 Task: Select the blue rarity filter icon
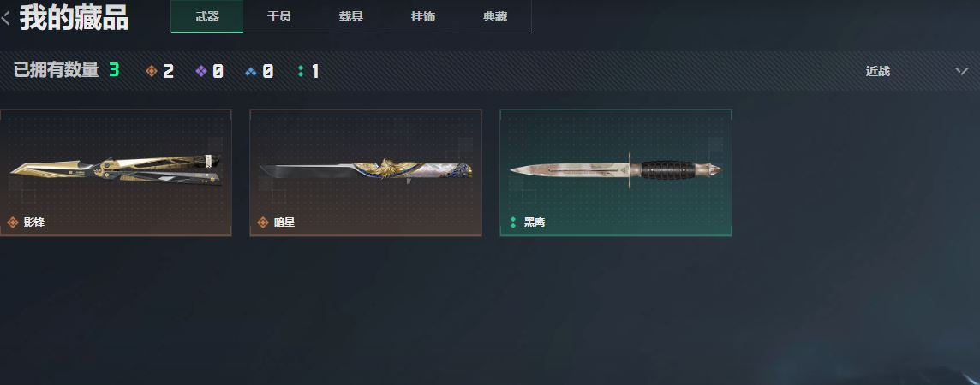click(x=251, y=71)
